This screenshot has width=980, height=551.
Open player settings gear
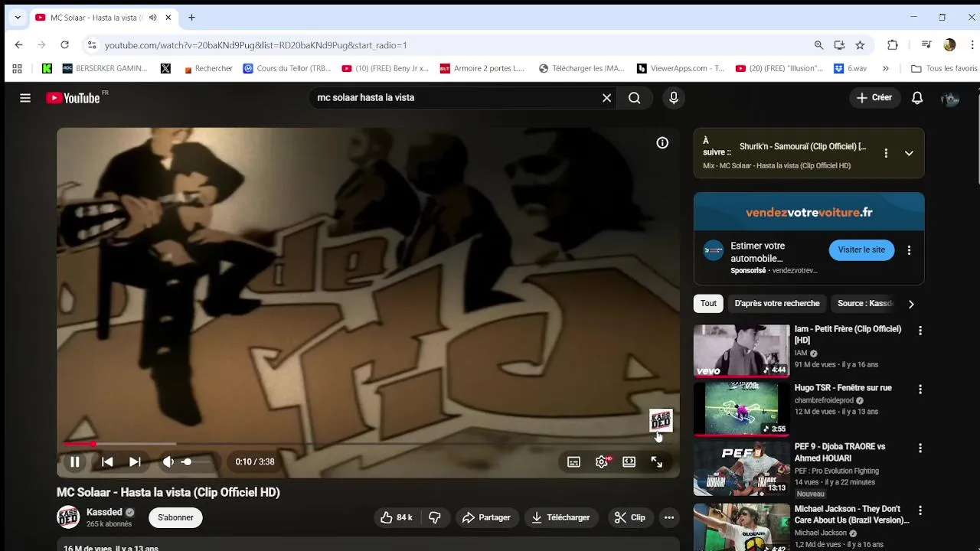click(x=602, y=461)
